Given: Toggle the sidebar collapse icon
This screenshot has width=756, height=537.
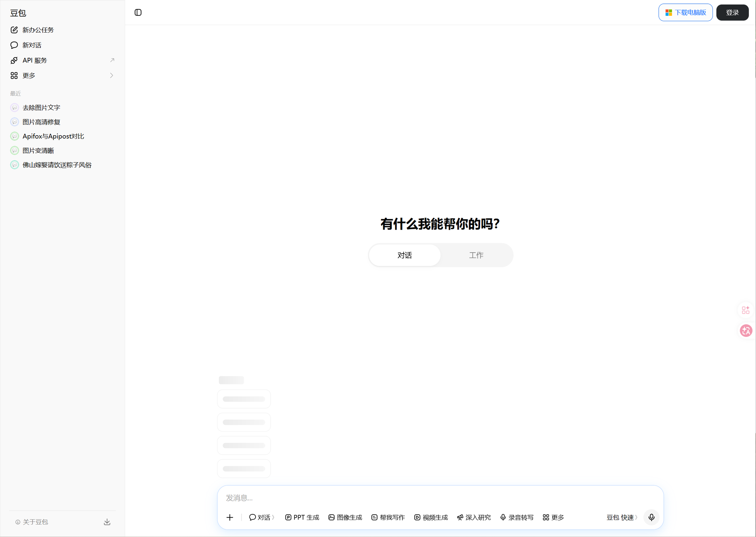Looking at the screenshot, I should click(x=138, y=12).
